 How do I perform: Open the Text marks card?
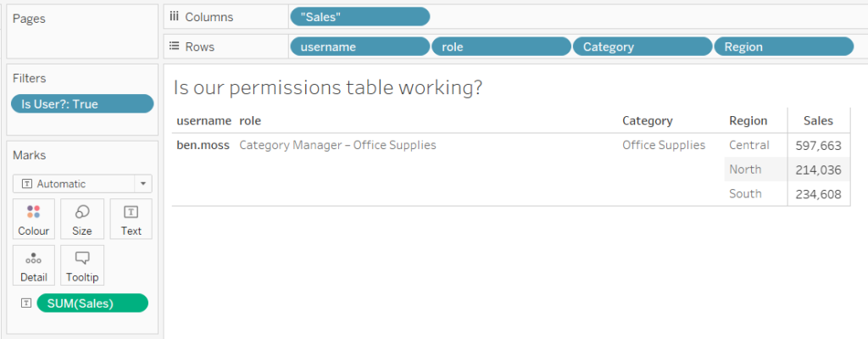click(x=131, y=219)
